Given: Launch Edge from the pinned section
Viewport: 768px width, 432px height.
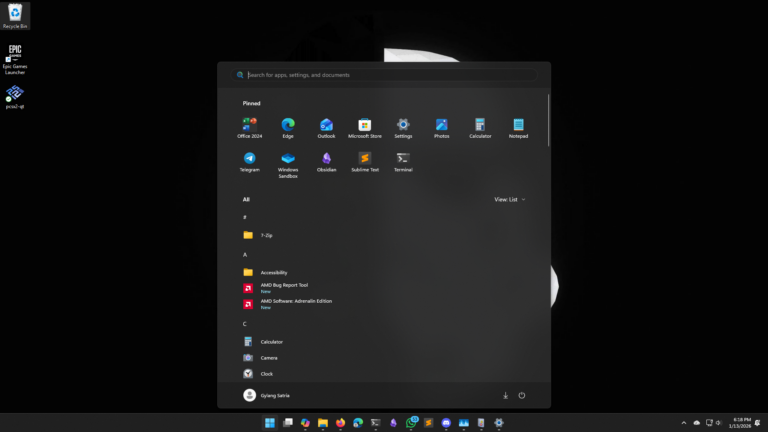Looking at the screenshot, I should tap(288, 127).
